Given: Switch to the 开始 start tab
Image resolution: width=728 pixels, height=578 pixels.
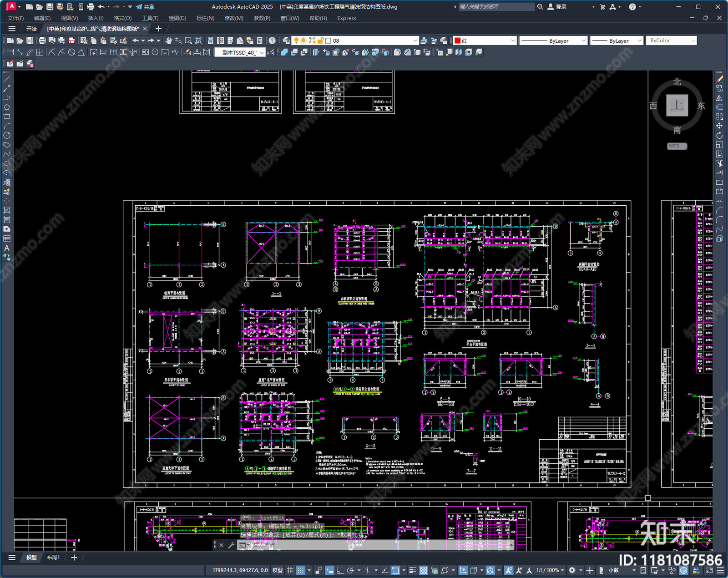Looking at the screenshot, I should (x=31, y=29).
